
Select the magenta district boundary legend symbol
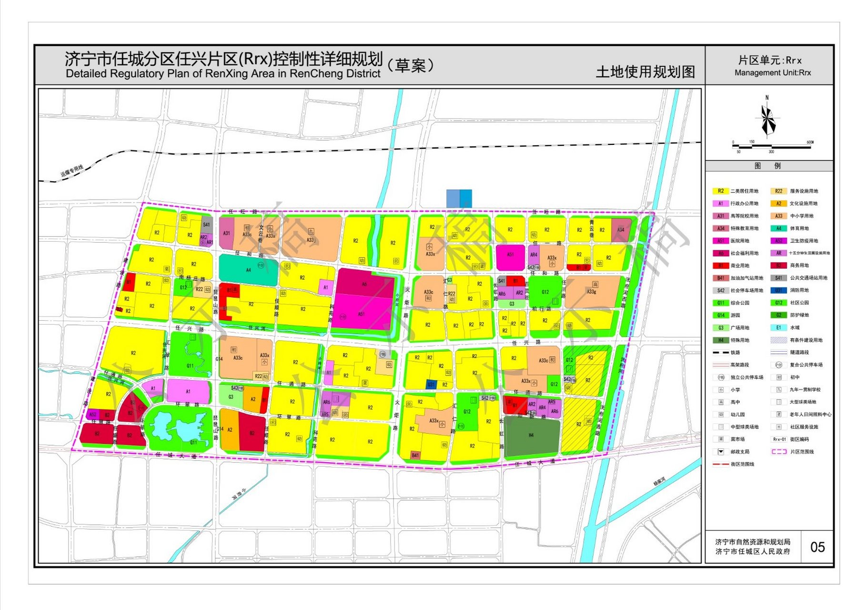tap(778, 452)
